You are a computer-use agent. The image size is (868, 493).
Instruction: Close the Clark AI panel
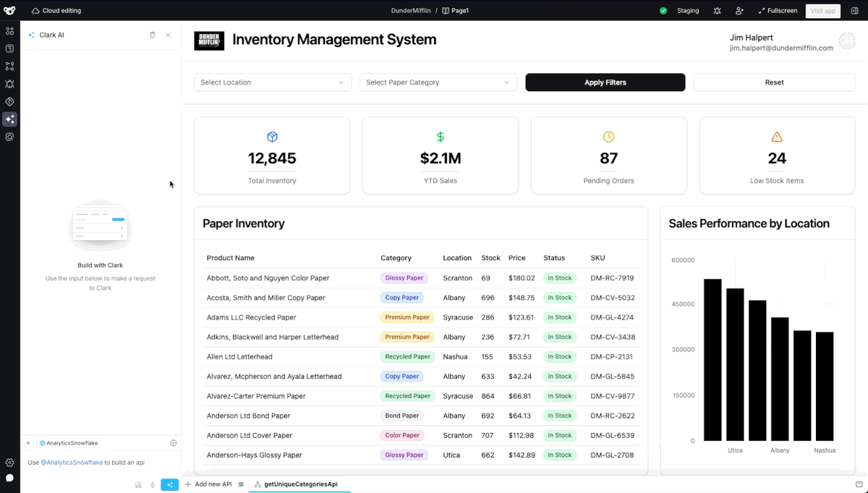pos(168,35)
